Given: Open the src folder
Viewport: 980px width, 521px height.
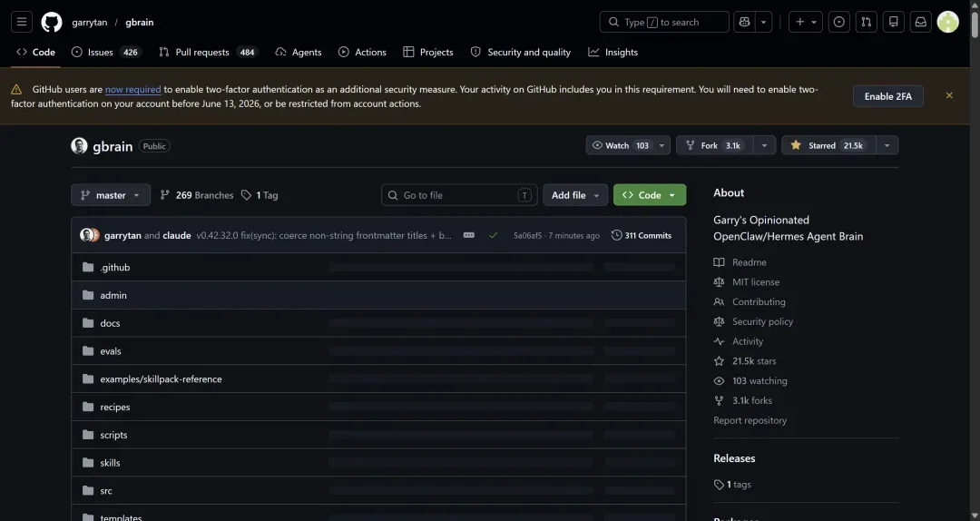Looking at the screenshot, I should tap(106, 490).
